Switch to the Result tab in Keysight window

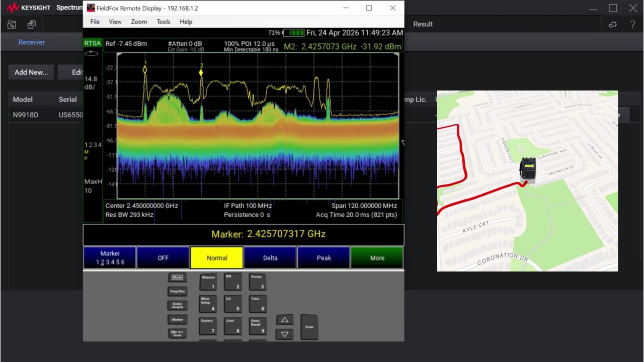(423, 24)
